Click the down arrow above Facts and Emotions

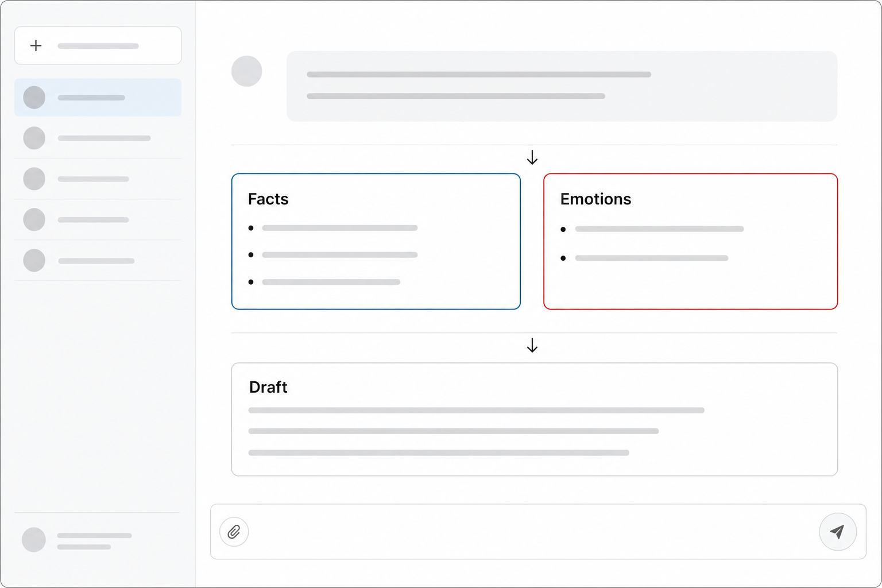(532, 157)
